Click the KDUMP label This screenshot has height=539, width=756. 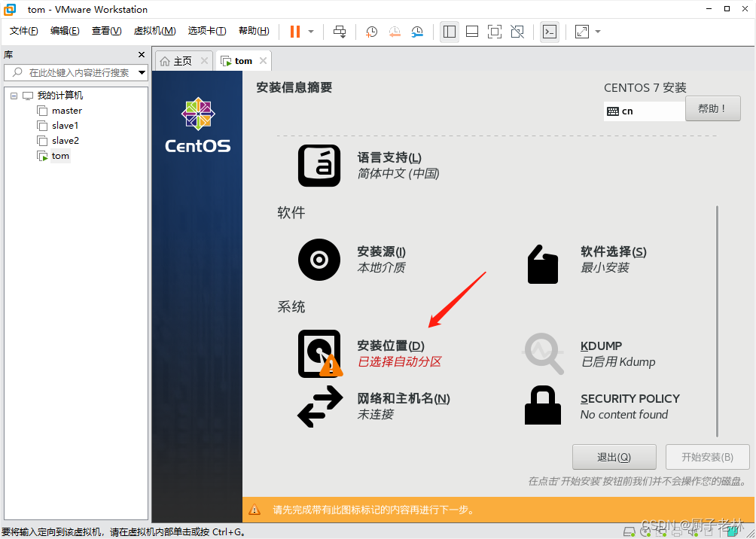click(601, 346)
